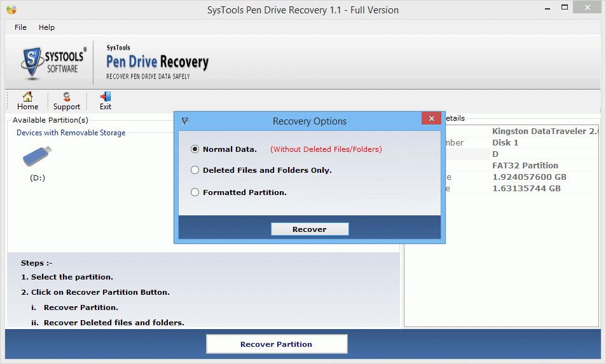Click the (D:) drive label
Screen dimensions: 606x364
pyautogui.click(x=38, y=178)
